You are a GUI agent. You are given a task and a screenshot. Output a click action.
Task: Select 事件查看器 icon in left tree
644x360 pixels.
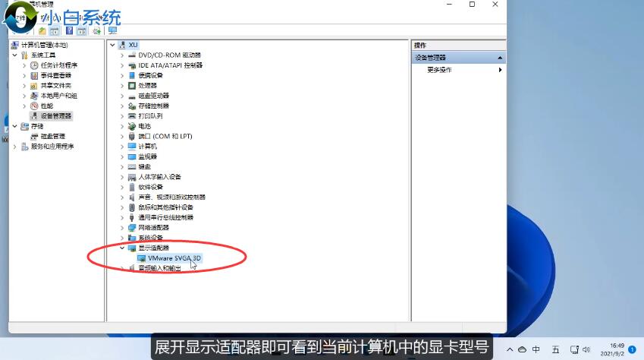[34, 76]
